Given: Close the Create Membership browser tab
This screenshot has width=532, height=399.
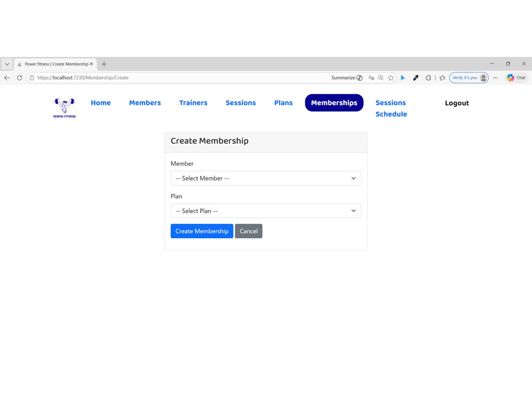Looking at the screenshot, I should (x=92, y=64).
